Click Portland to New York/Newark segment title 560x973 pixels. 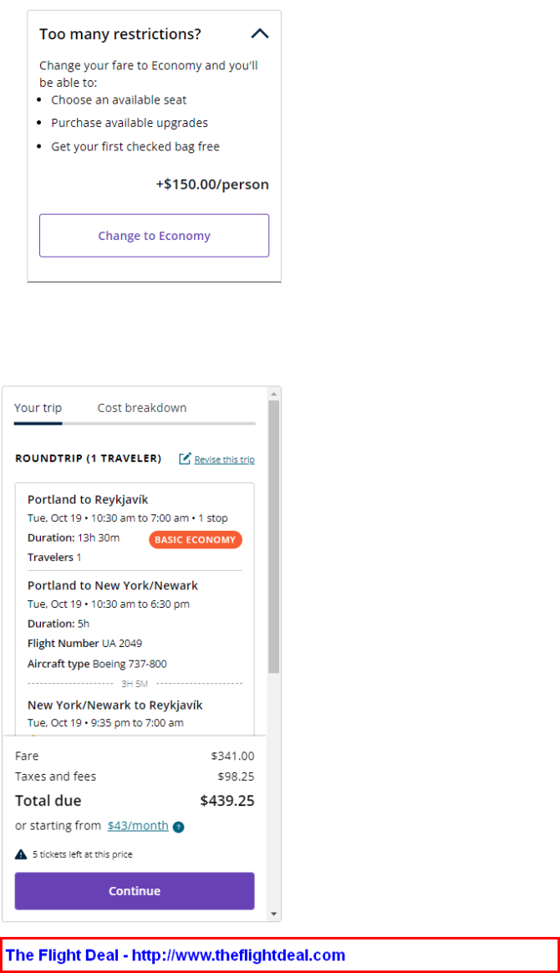point(113,585)
